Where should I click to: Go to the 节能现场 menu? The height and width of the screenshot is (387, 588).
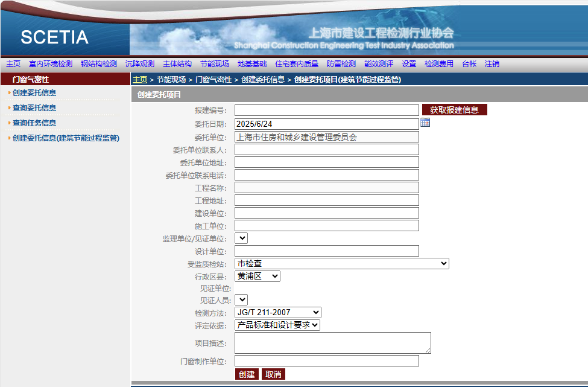215,64
